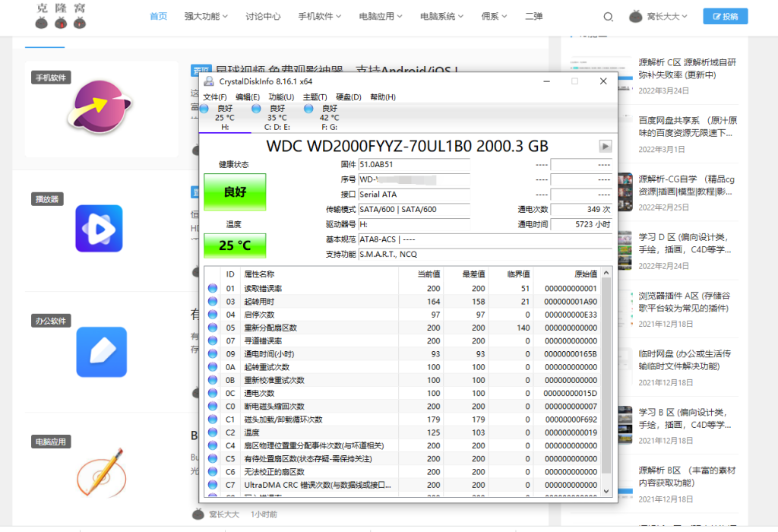This screenshot has height=532, width=778.
Task: Click the 办公软件 category tag
Action: 51,321
